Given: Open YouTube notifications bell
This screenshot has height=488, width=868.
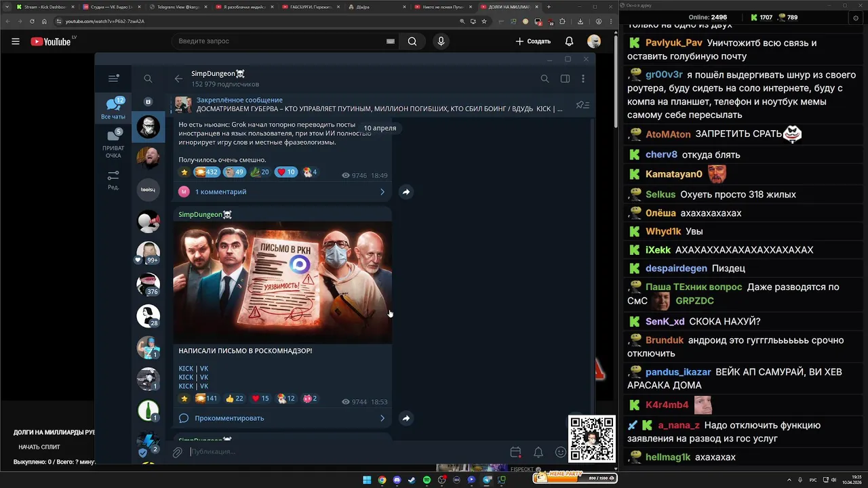Looking at the screenshot, I should [570, 41].
